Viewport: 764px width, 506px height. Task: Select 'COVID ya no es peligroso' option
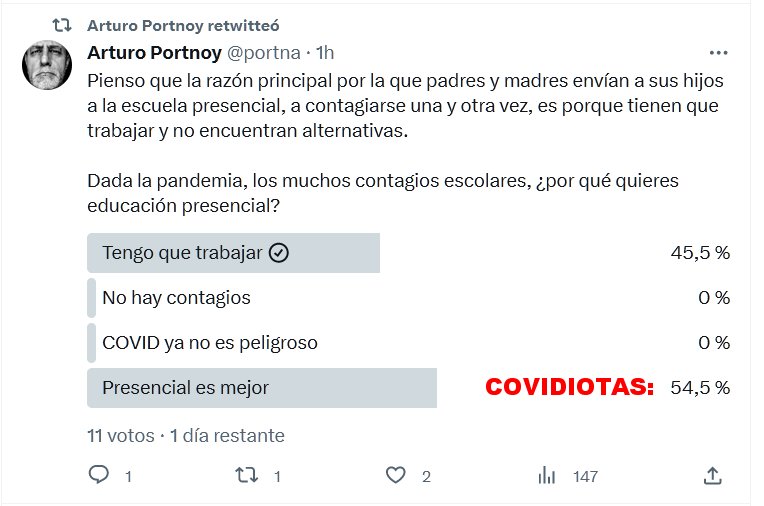pyautogui.click(x=210, y=343)
